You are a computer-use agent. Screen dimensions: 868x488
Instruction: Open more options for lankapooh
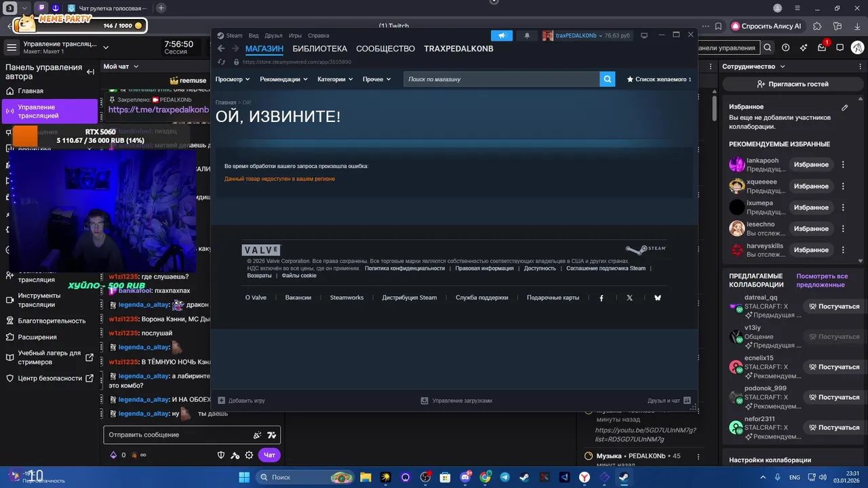coord(843,165)
